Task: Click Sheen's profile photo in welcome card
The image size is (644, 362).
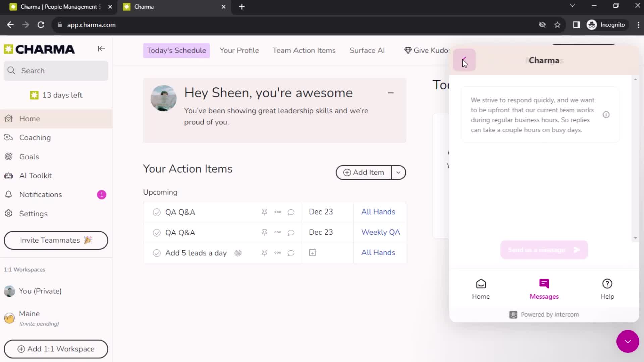Action: pos(163,98)
